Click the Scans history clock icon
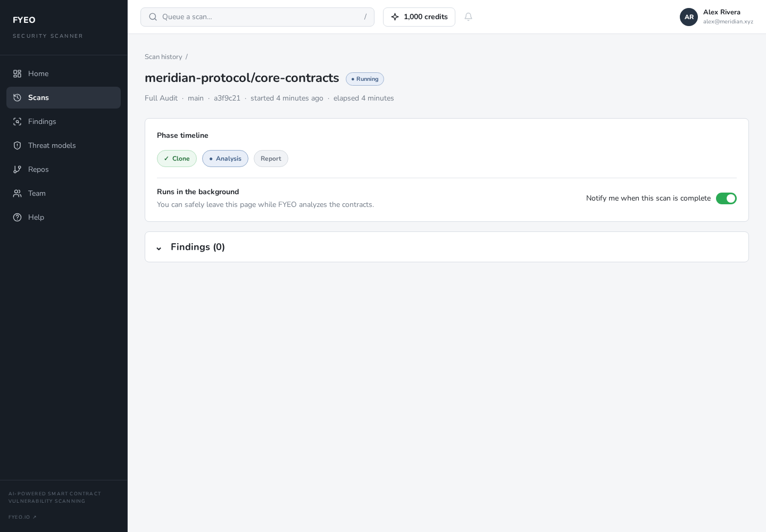This screenshot has height=532, width=766. click(18, 98)
